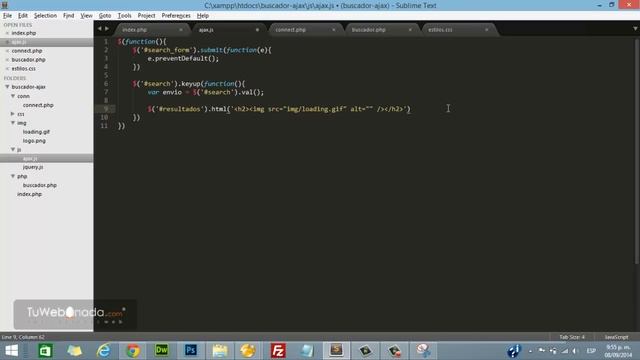Image resolution: width=640 pixels, height=360 pixels.
Task: Close the connect.php tab
Action: click(x=333, y=30)
